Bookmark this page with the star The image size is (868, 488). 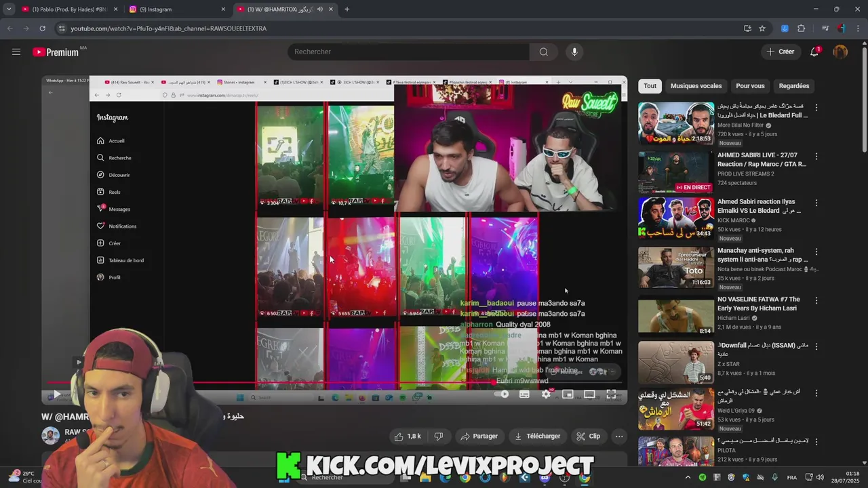tap(762, 28)
